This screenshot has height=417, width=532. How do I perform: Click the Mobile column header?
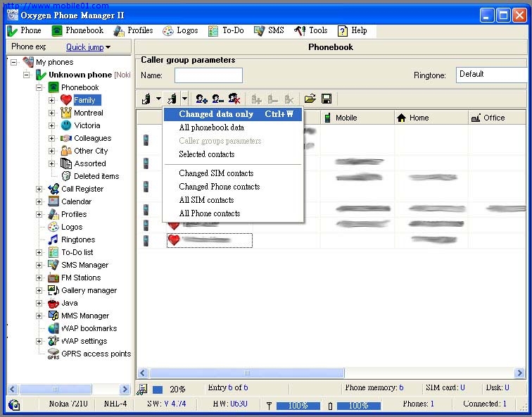click(x=357, y=118)
